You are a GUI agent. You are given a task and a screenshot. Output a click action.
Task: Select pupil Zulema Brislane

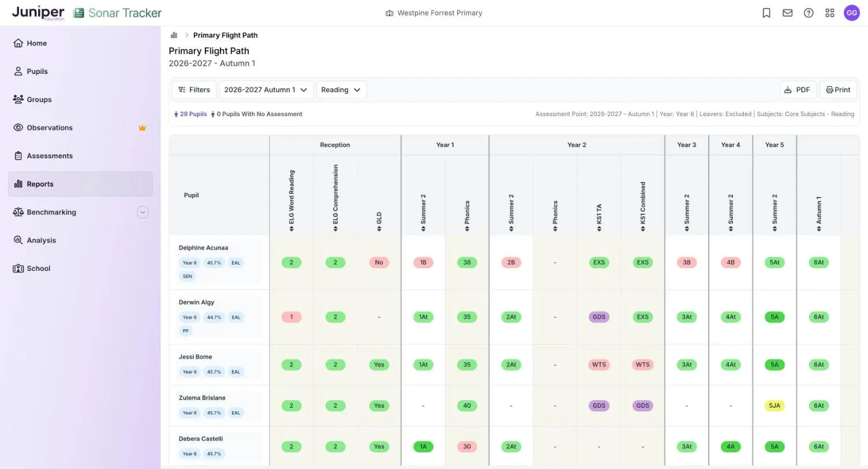(x=202, y=398)
